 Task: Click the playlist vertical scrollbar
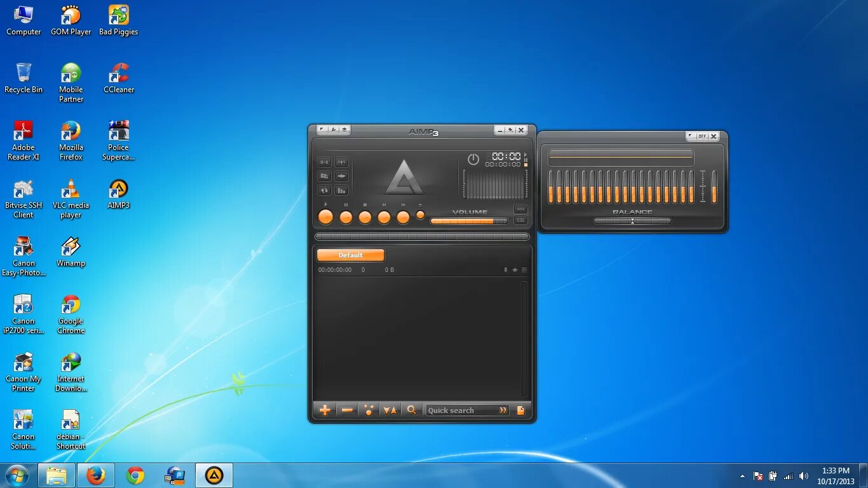point(525,339)
